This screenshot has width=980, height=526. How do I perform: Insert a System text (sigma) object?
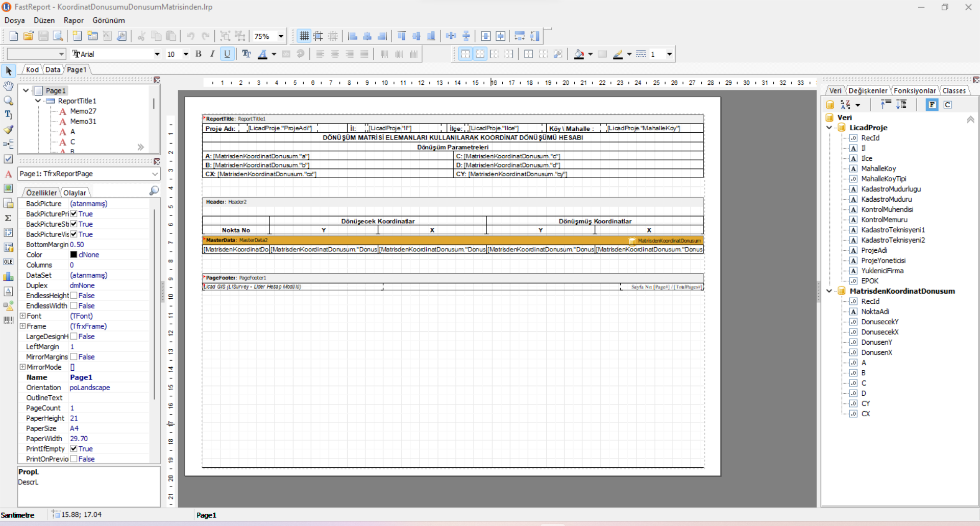click(8, 218)
